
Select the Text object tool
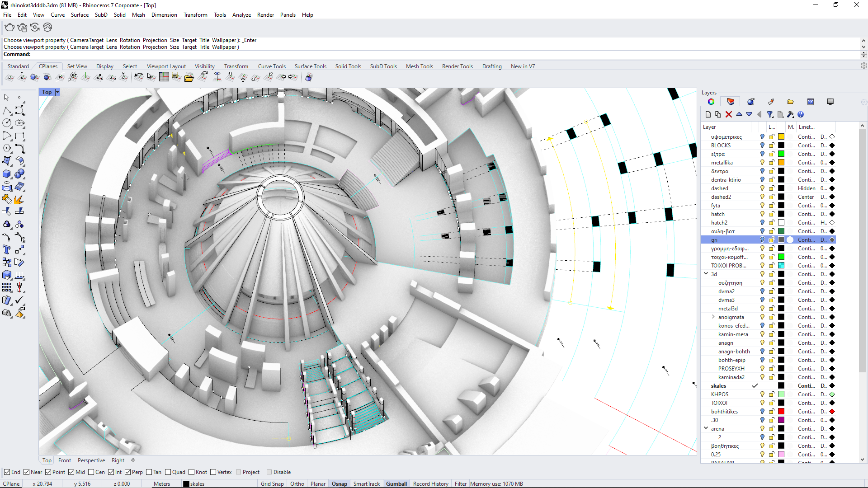click(x=7, y=250)
